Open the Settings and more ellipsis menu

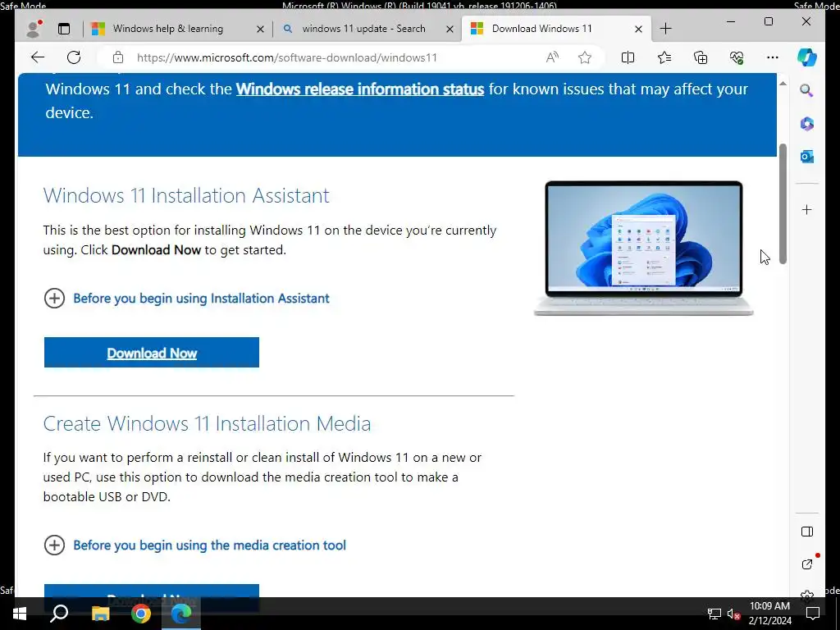click(773, 57)
